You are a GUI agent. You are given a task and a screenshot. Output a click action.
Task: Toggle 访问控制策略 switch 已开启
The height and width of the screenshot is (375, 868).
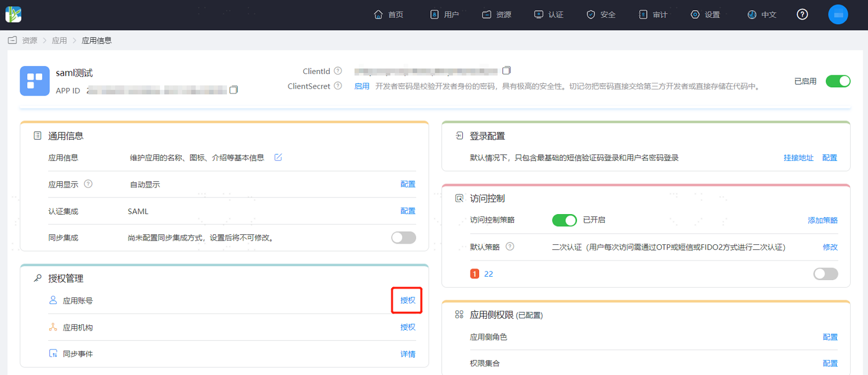(565, 220)
